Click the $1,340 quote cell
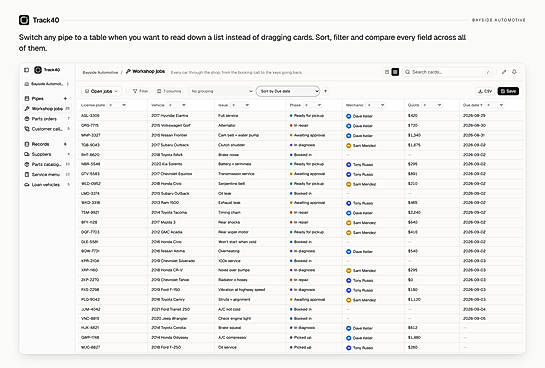The width and height of the screenshot is (545, 368). click(x=414, y=135)
